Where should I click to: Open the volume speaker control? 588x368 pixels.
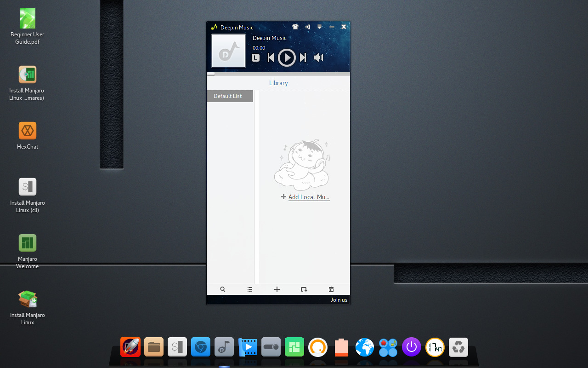coord(318,57)
